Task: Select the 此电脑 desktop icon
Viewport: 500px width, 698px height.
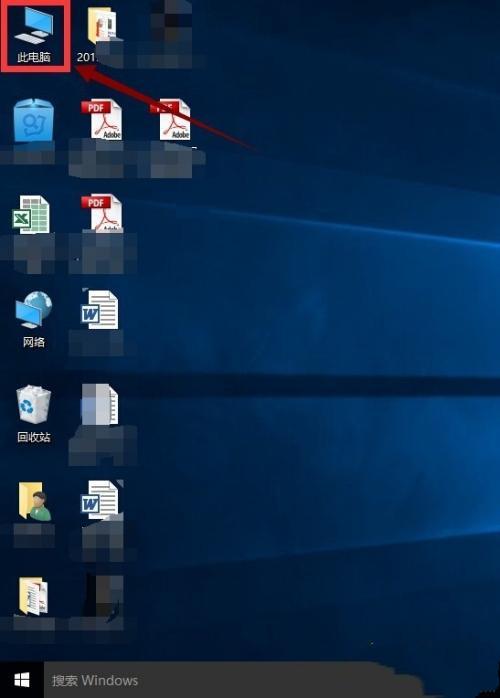Action: pos(34,34)
